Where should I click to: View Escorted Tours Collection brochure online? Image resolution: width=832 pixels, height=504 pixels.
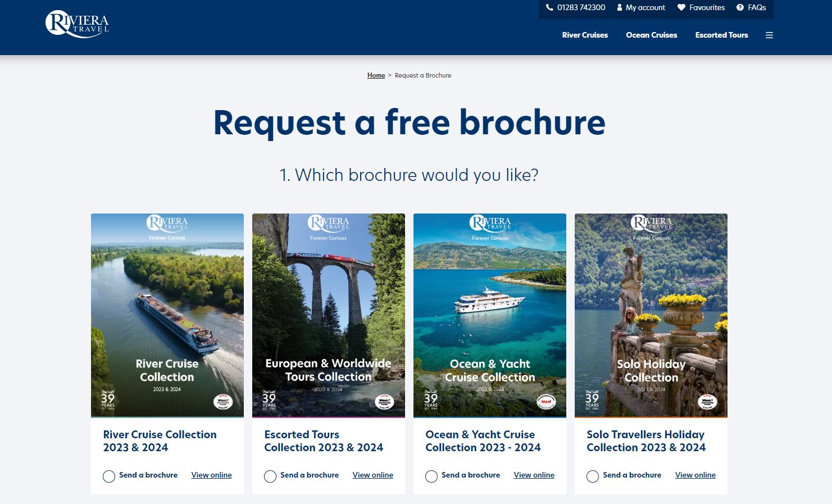(x=372, y=475)
